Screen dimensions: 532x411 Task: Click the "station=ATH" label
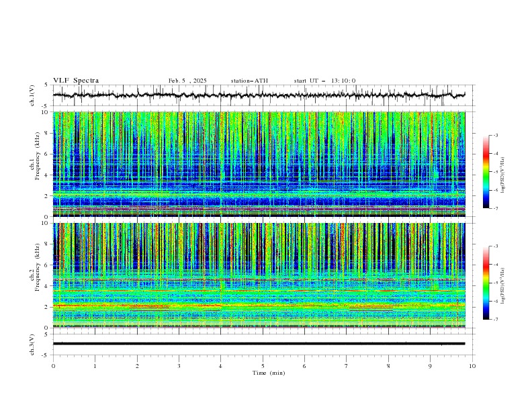[249, 81]
